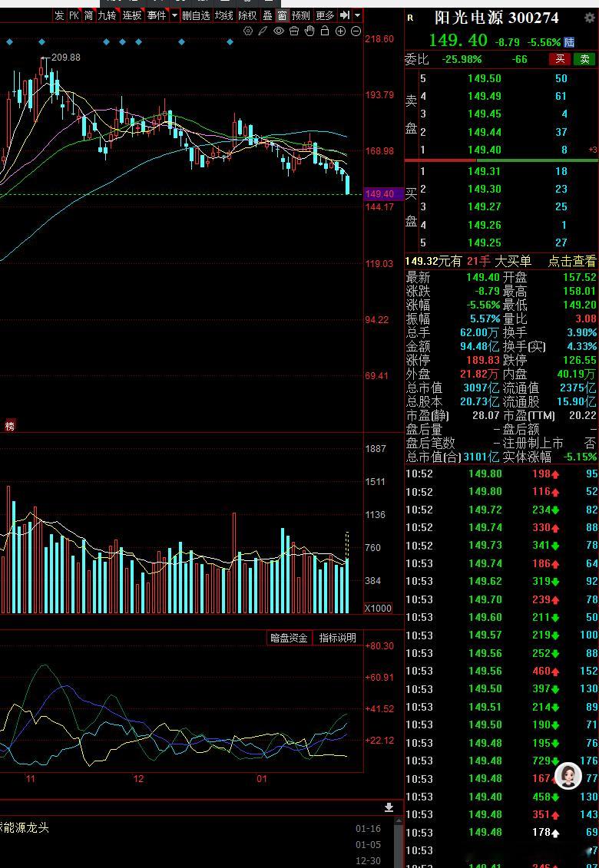Click the red-green bid-ask ratio bar

pos(501,160)
